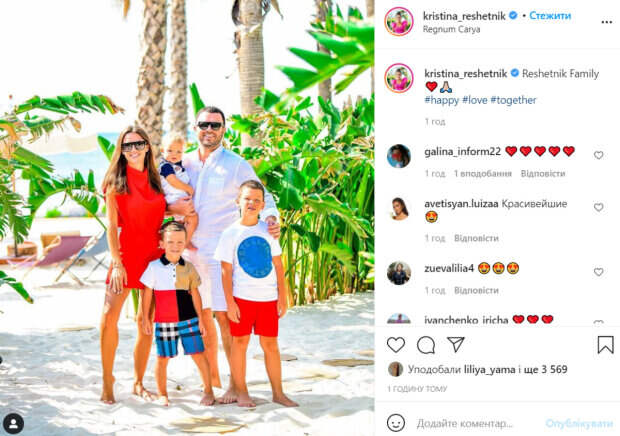Like the post with heart icon

tap(396, 345)
